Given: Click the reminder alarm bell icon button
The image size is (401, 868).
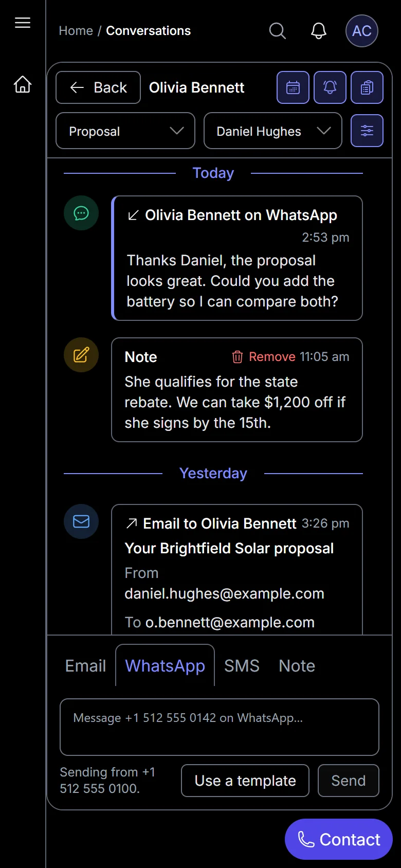Looking at the screenshot, I should point(330,87).
